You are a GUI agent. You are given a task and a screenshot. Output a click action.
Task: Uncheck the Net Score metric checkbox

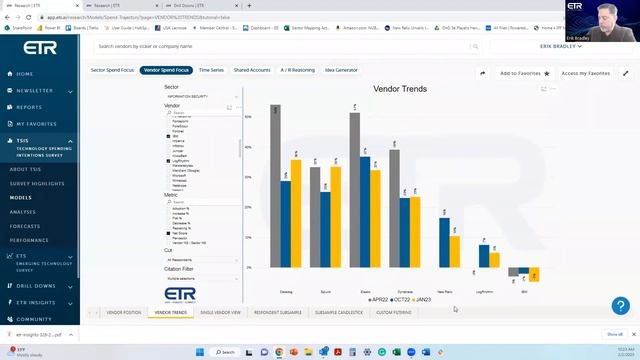[168, 233]
